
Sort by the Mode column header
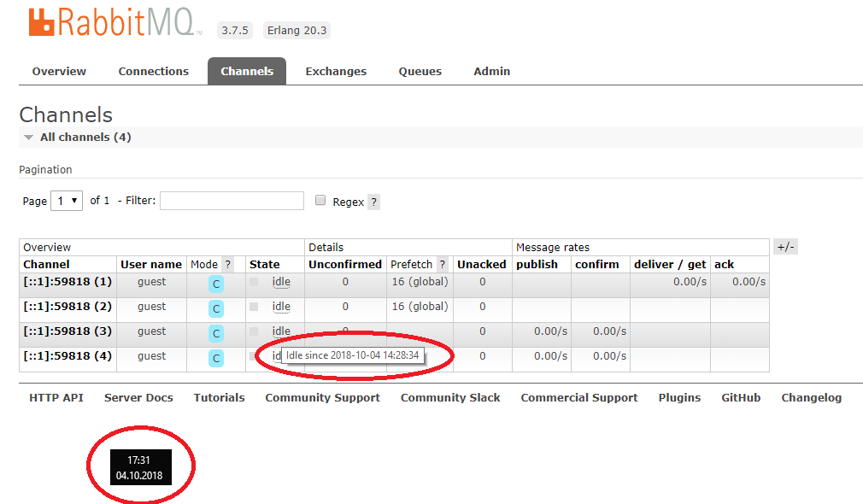tap(204, 265)
